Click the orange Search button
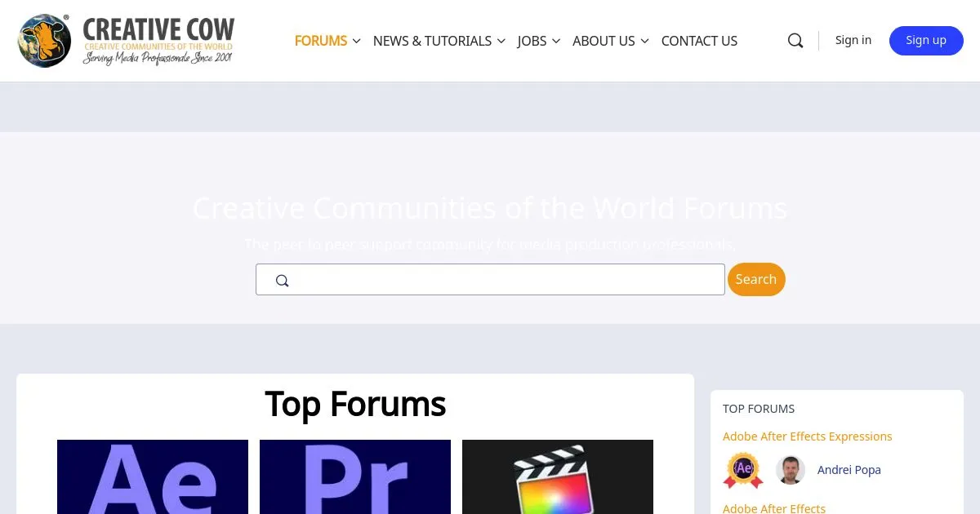 [x=756, y=279]
